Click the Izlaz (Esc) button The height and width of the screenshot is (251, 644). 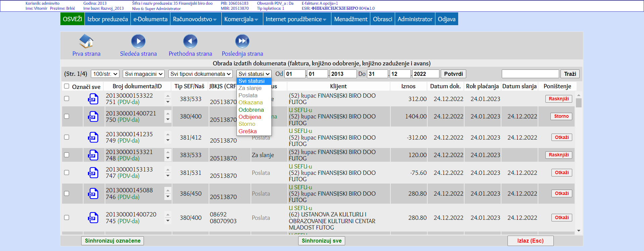530,241
